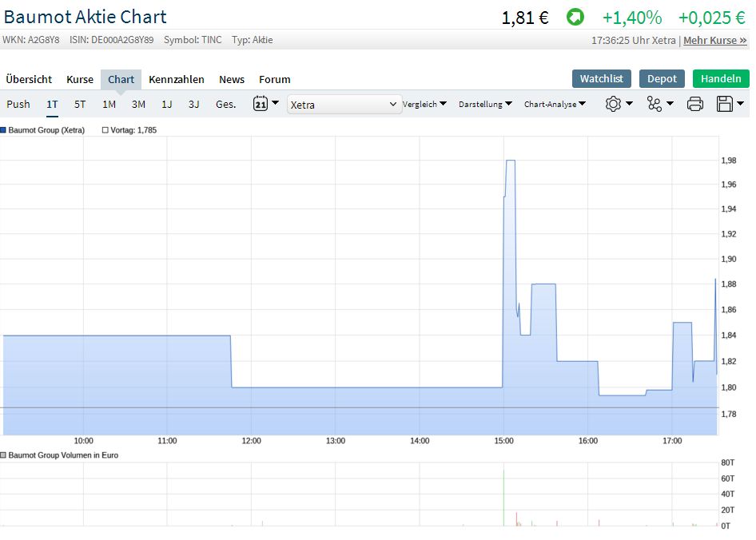This screenshot has width=756, height=540.
Task: Save chart using floppy disk icon
Action: pyautogui.click(x=725, y=104)
